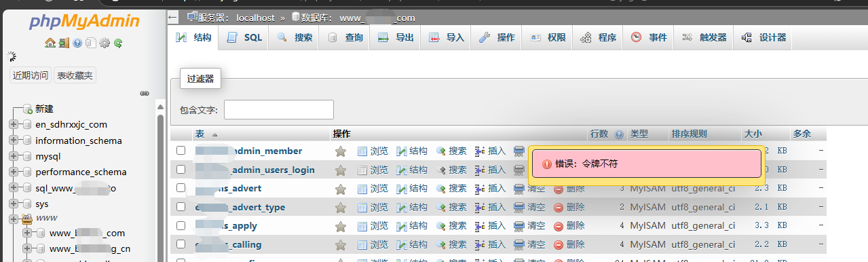Click 删除 link in advert_type row

click(x=575, y=207)
